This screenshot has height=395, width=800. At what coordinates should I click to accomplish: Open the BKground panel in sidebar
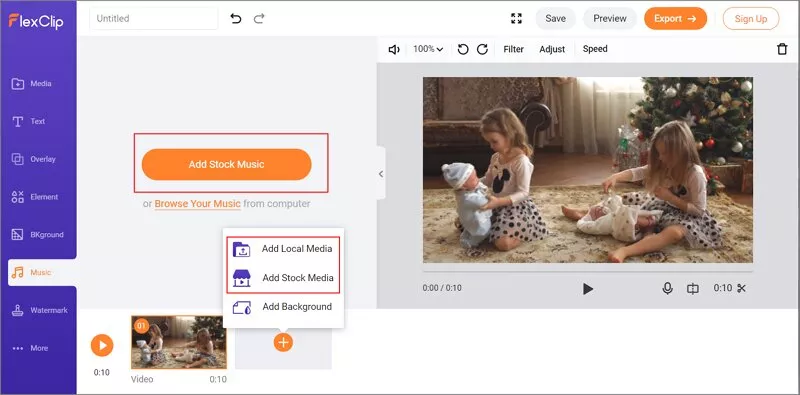38,235
